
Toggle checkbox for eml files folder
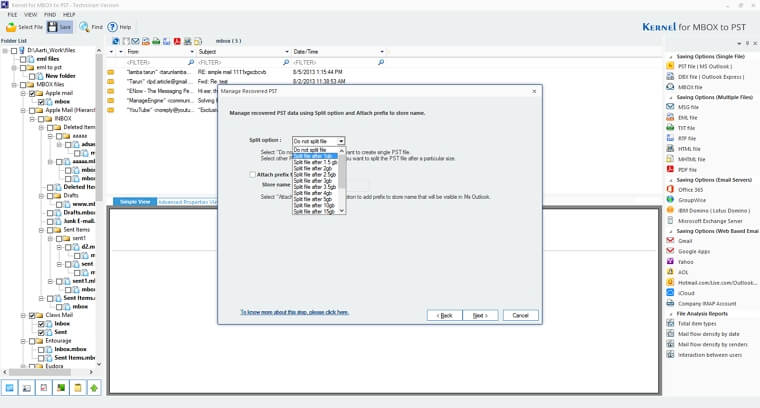coord(23,59)
